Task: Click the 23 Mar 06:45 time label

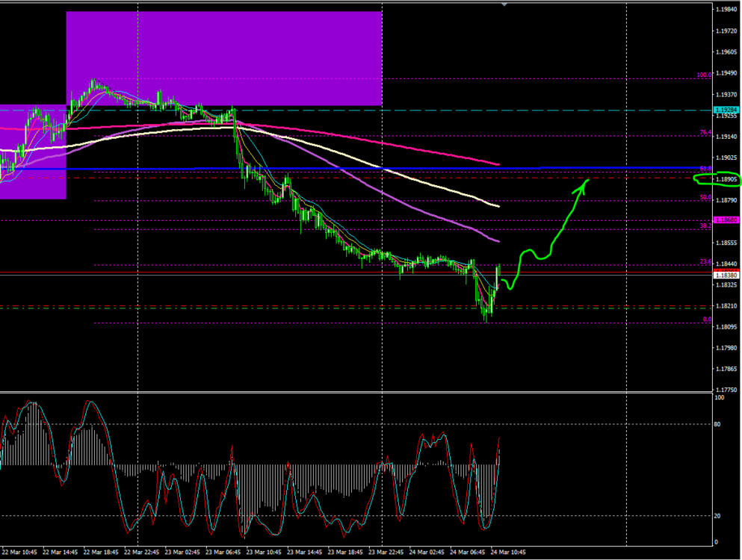Action: pyautogui.click(x=223, y=552)
